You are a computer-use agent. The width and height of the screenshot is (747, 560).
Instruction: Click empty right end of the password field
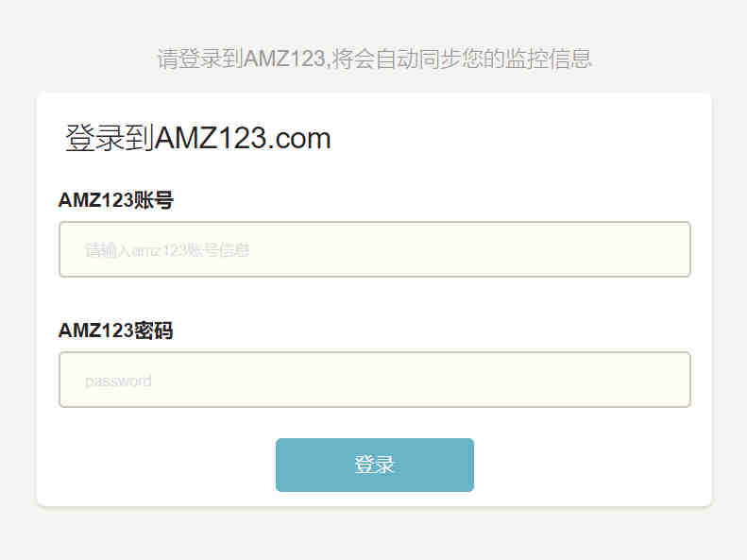620,380
